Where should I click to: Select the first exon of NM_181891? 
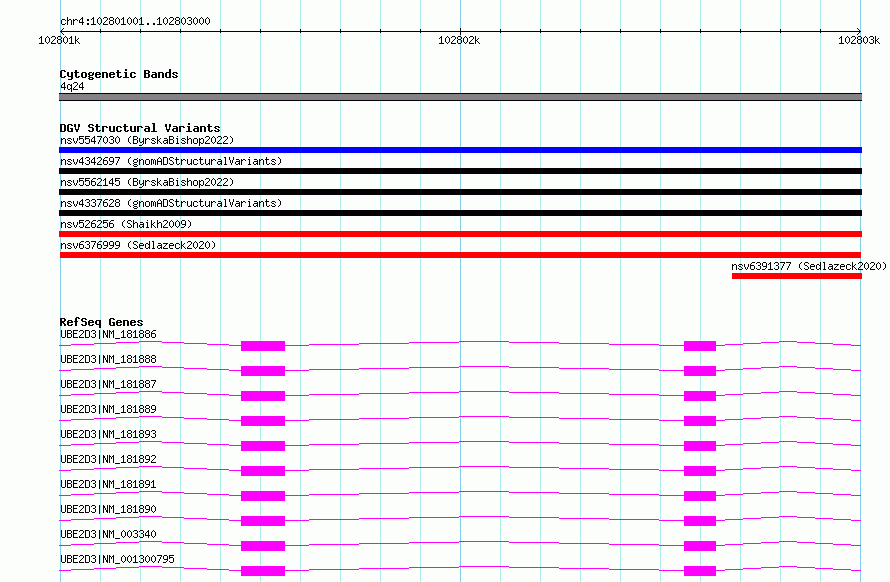coord(263,496)
